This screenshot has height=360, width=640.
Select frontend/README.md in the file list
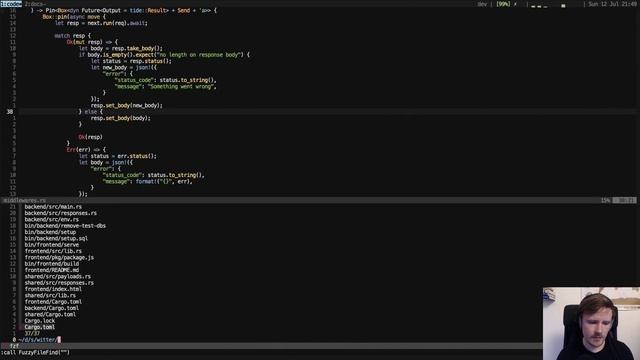pyautogui.click(x=51, y=270)
